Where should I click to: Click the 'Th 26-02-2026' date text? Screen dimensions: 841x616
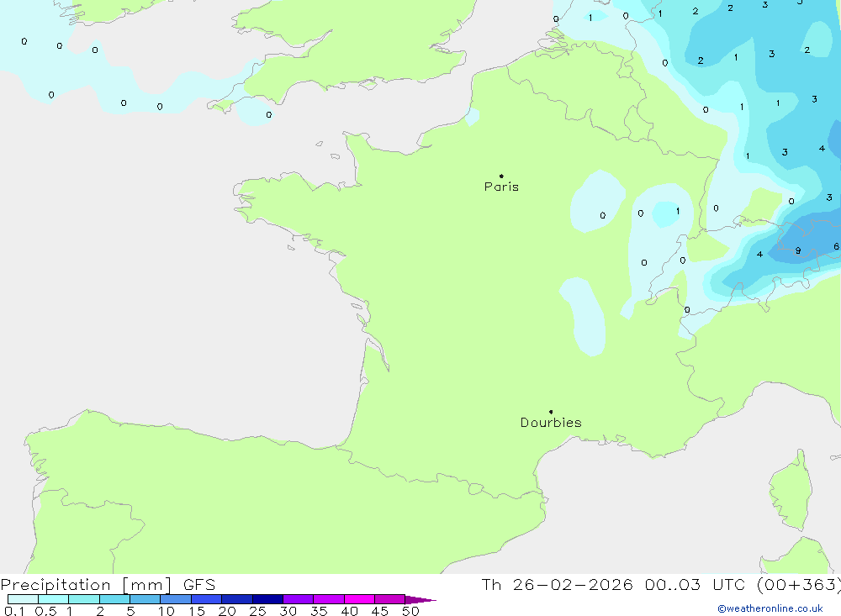(x=557, y=585)
